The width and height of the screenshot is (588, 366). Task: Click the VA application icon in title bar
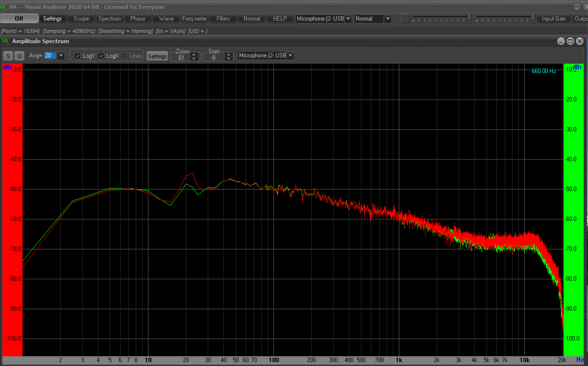[3, 7]
